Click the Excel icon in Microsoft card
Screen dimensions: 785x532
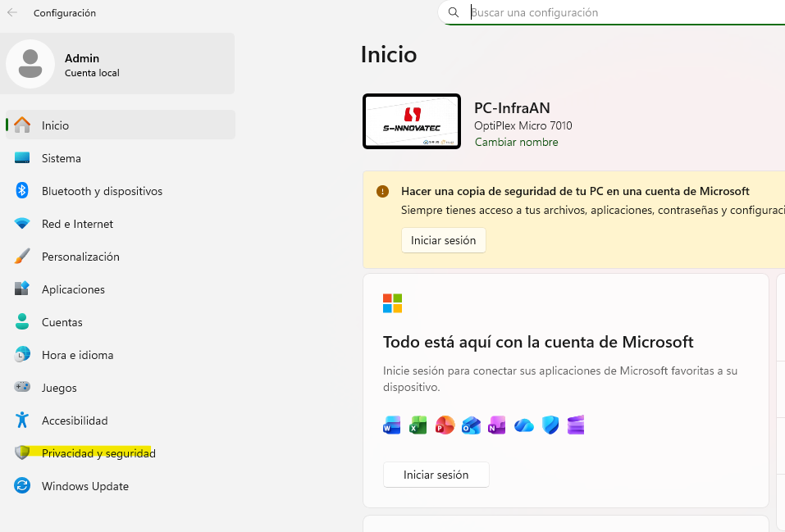pos(418,425)
